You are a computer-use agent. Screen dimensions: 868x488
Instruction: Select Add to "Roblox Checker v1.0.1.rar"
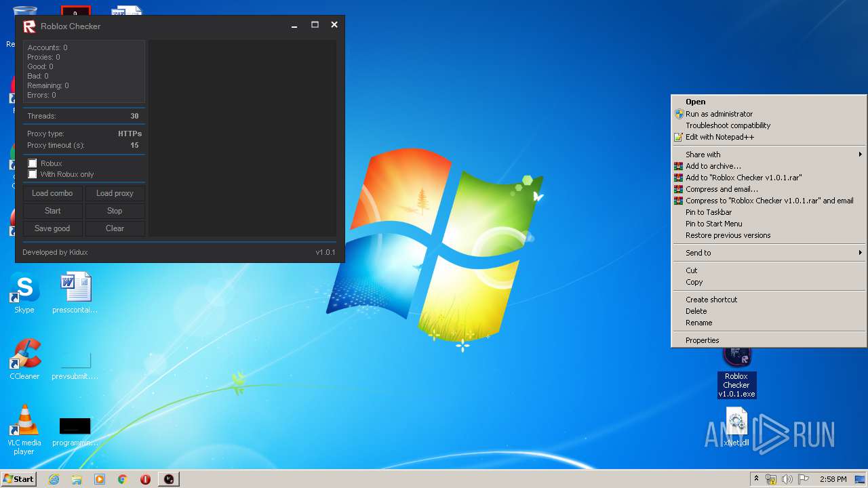(769, 178)
